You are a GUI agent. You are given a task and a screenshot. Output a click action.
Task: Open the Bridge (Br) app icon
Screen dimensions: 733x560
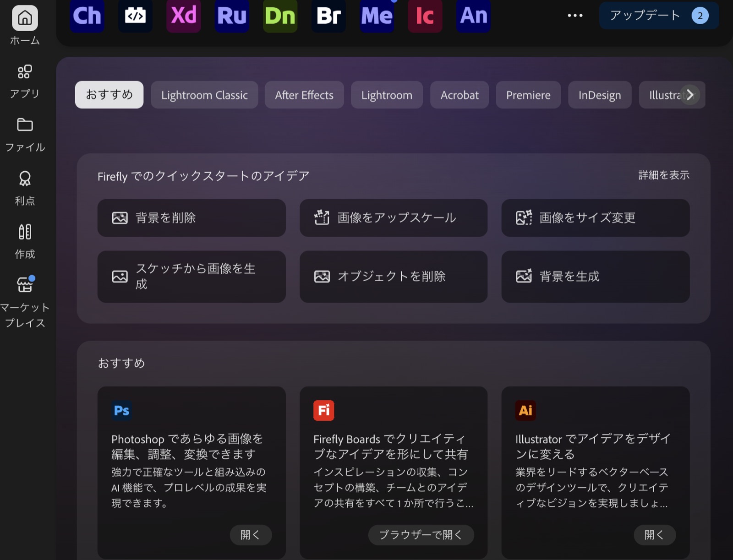click(328, 16)
